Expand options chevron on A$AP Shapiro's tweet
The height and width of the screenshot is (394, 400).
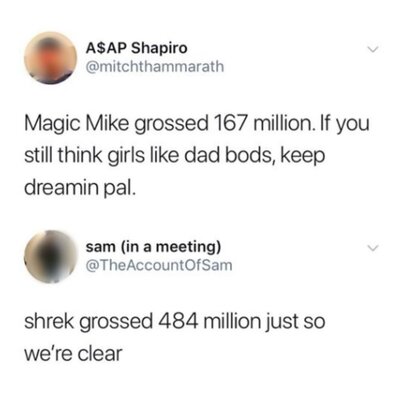tap(372, 50)
